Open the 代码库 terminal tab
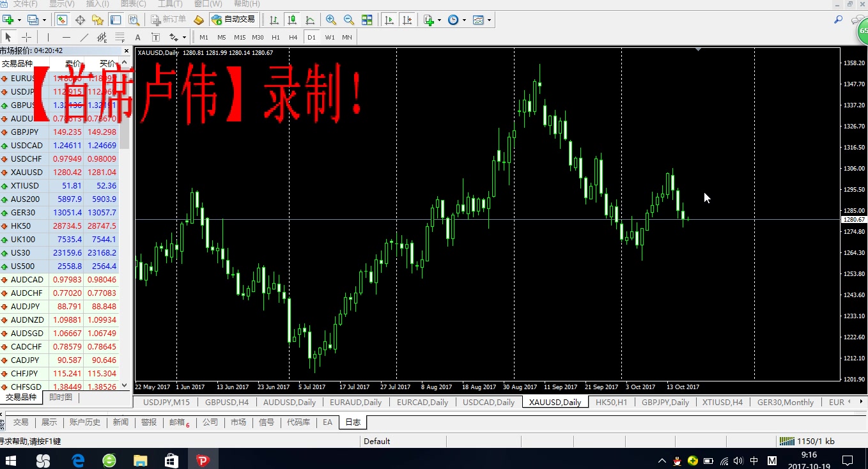The image size is (868, 469). 298,422
